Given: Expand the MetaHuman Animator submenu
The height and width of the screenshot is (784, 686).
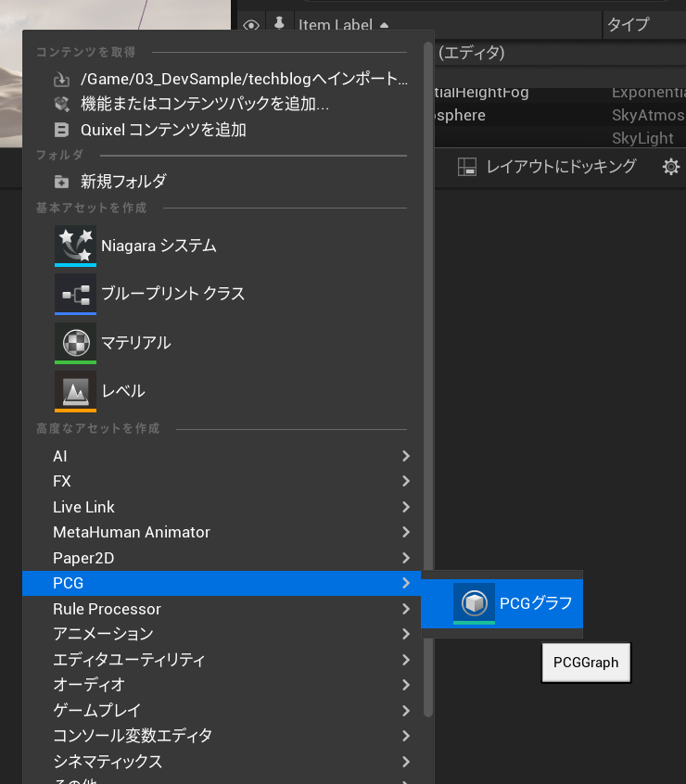Looking at the screenshot, I should pyautogui.click(x=222, y=532).
